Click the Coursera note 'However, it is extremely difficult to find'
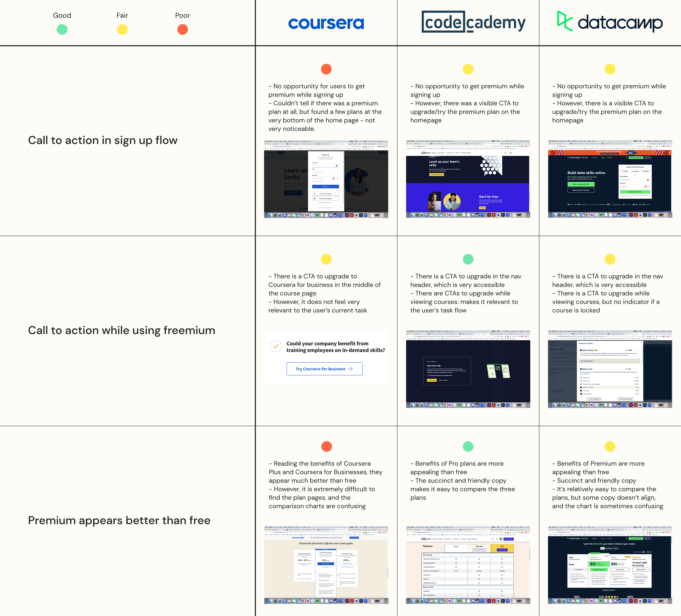The height and width of the screenshot is (616, 681). (x=322, y=497)
